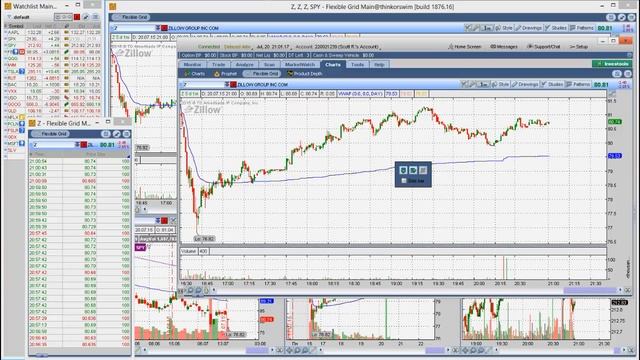Viewport: 640px width, 360px height.
Task: Click the red link-color swatch in Watchlist header
Action: coord(77,17)
